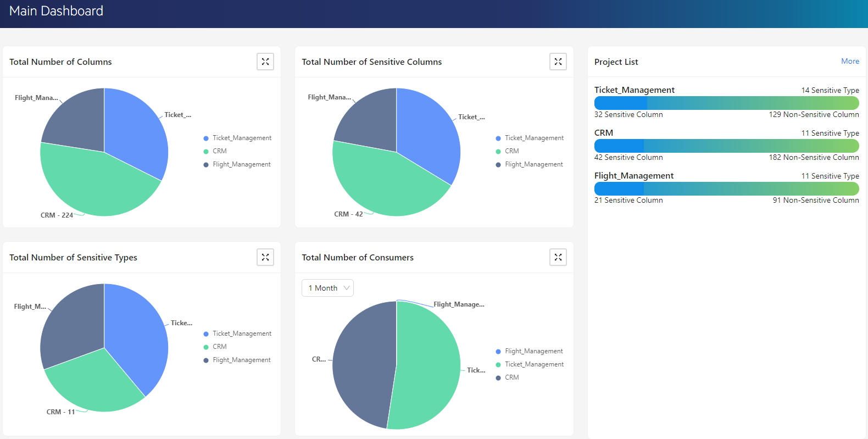868x439 pixels.
Task: Toggle CRM legend in Consumers chart
Action: [x=511, y=377]
